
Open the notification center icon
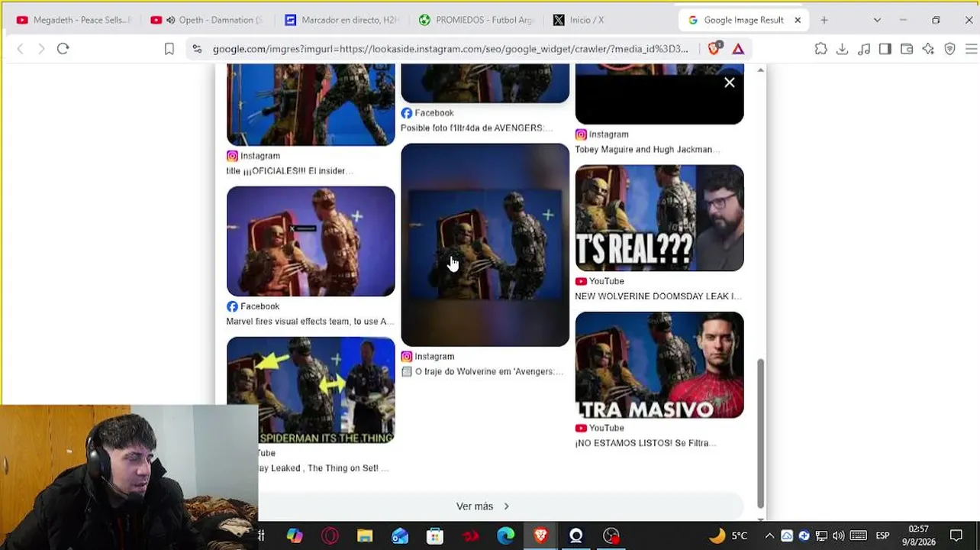pyautogui.click(x=956, y=536)
